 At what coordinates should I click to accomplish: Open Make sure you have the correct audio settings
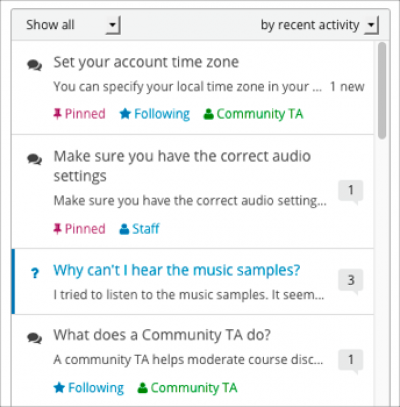click(182, 166)
